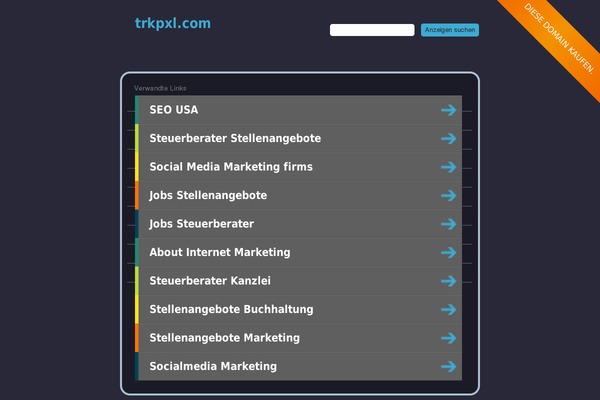Image resolution: width=600 pixels, height=400 pixels.
Task: Click the arrow beside Social Media Marketing firms
Action: tap(448, 167)
